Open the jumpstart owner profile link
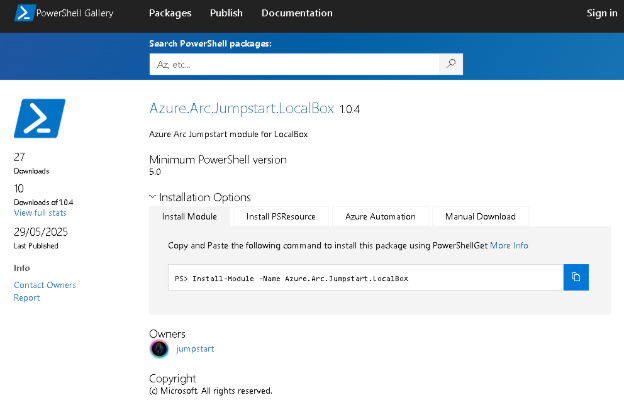Viewport: 624px width, 405px height. pyautogui.click(x=195, y=349)
